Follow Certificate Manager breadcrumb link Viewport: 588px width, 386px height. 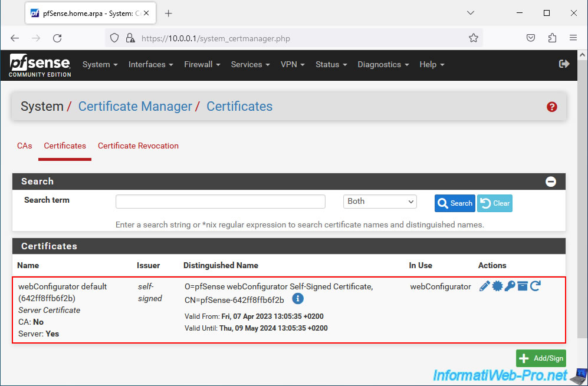pyautogui.click(x=135, y=107)
